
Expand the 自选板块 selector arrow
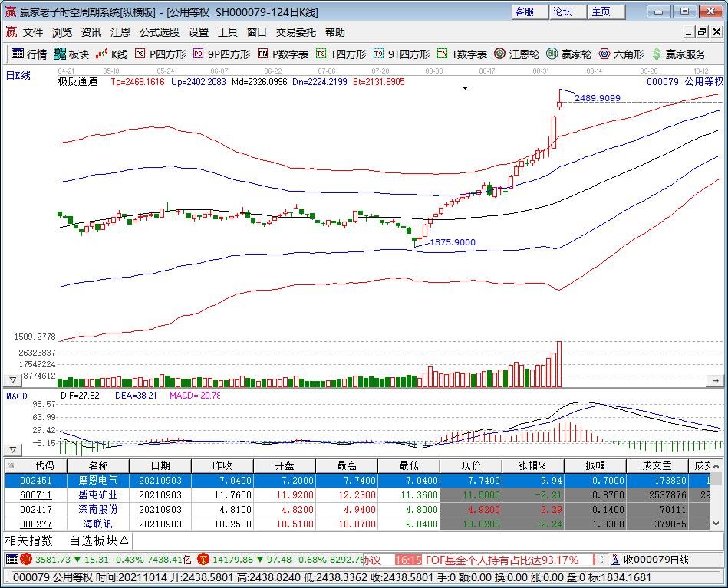124,540
